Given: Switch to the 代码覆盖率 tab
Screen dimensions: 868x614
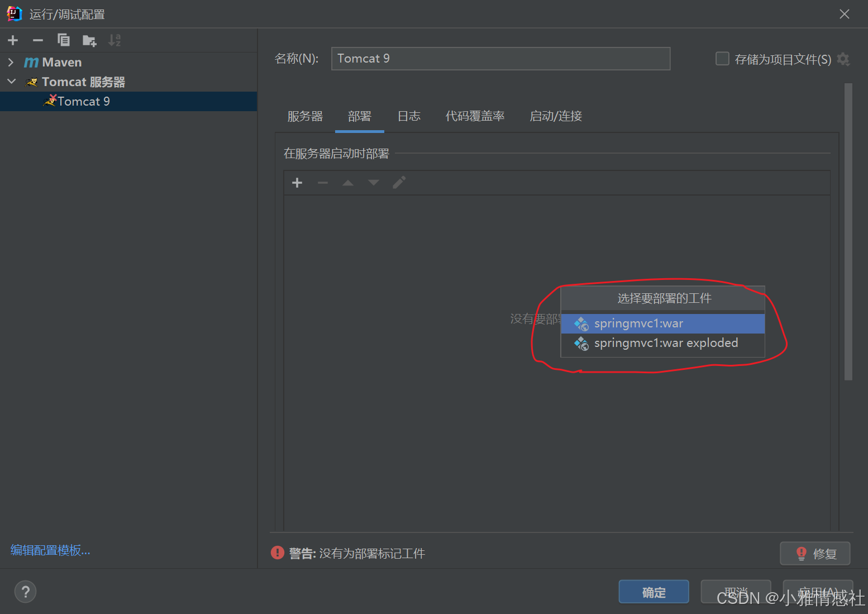Looking at the screenshot, I should [x=475, y=116].
